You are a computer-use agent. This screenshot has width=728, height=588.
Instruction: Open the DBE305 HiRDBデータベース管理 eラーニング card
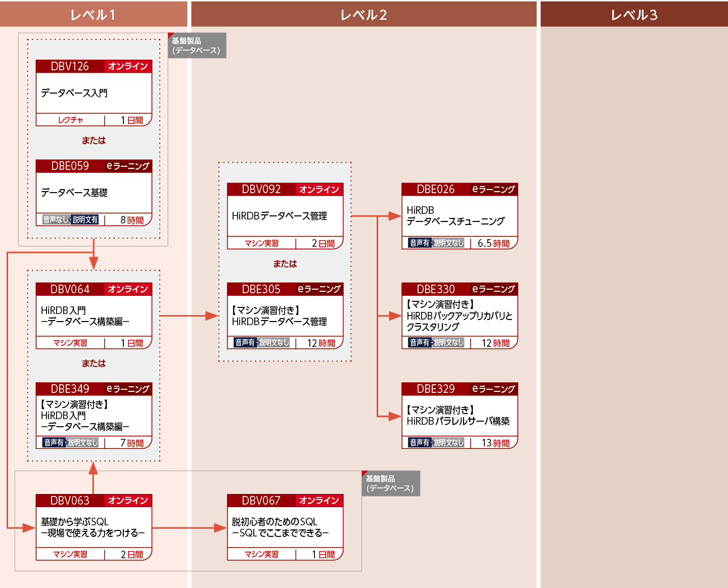point(285,316)
